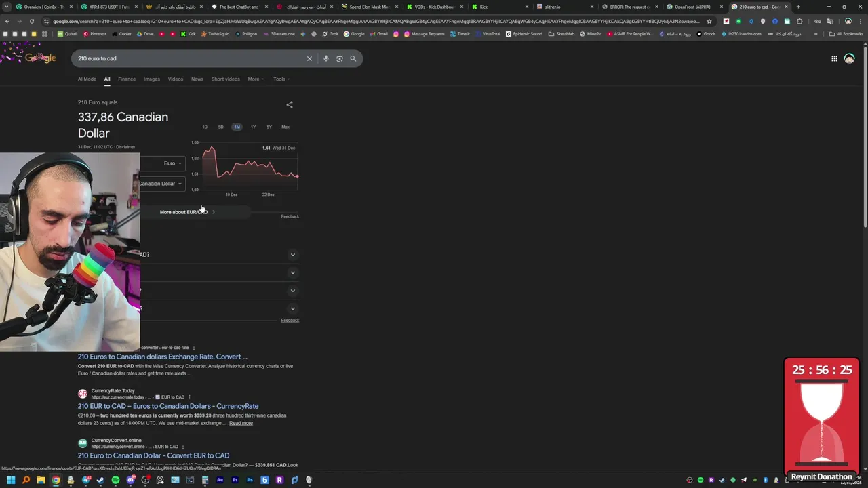
Task: Click the latest data point on the chart
Action: (x=297, y=176)
